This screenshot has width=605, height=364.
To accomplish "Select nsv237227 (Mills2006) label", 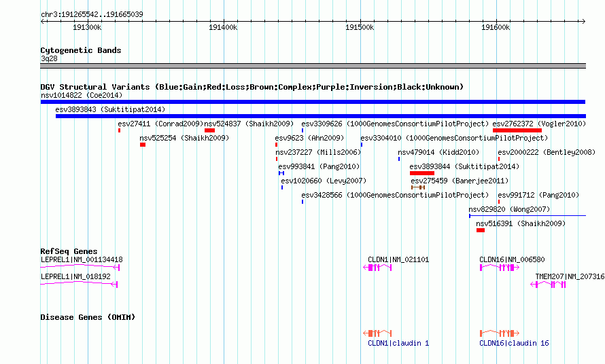I will (318, 152).
